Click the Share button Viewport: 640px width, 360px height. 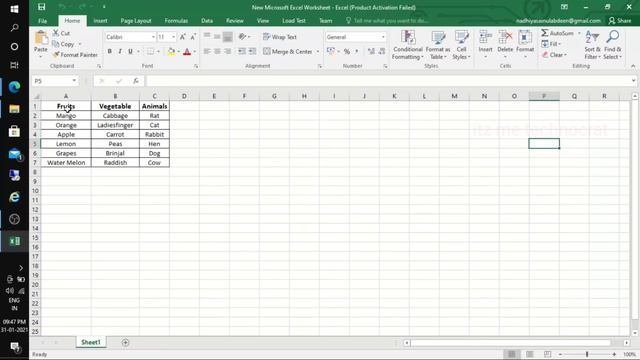(x=620, y=20)
